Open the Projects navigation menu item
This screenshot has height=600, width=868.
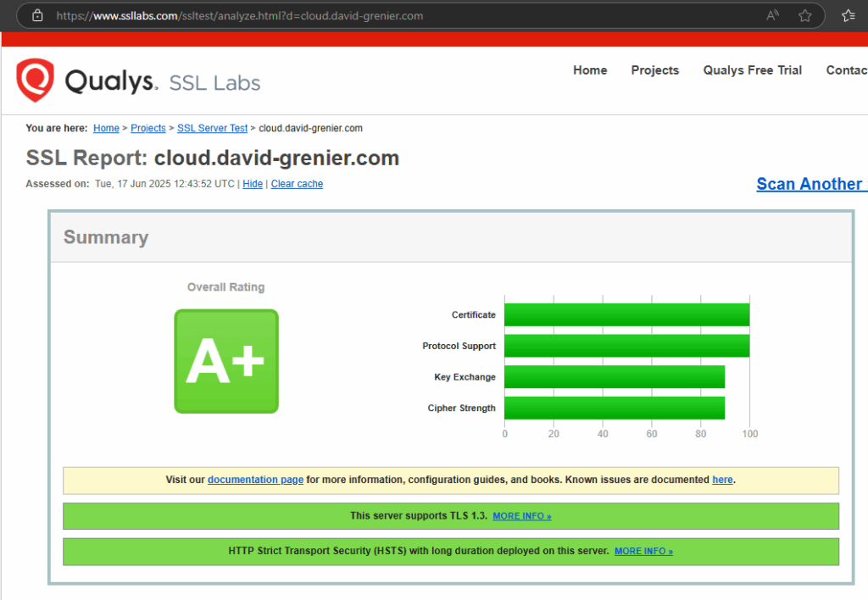point(654,70)
